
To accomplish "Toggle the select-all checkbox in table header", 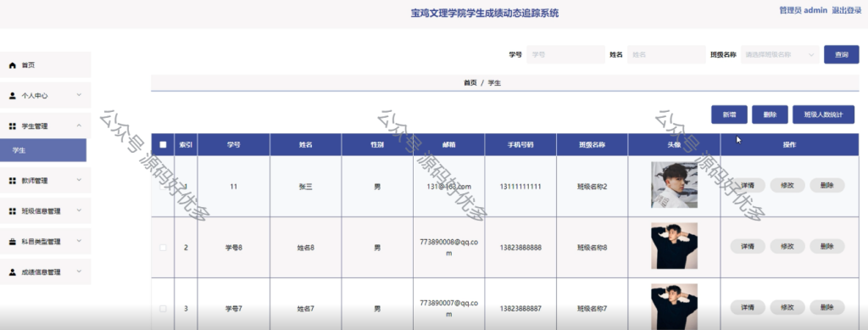I will [x=163, y=145].
